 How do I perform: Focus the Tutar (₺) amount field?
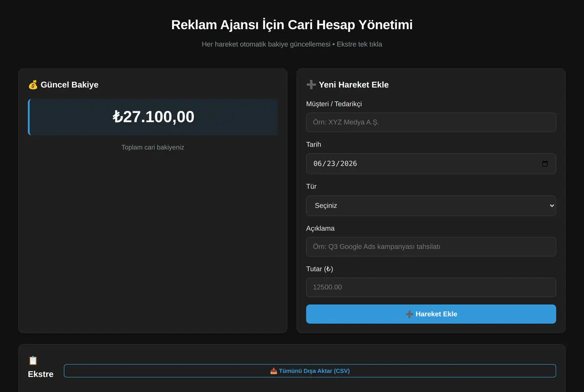pos(431,287)
